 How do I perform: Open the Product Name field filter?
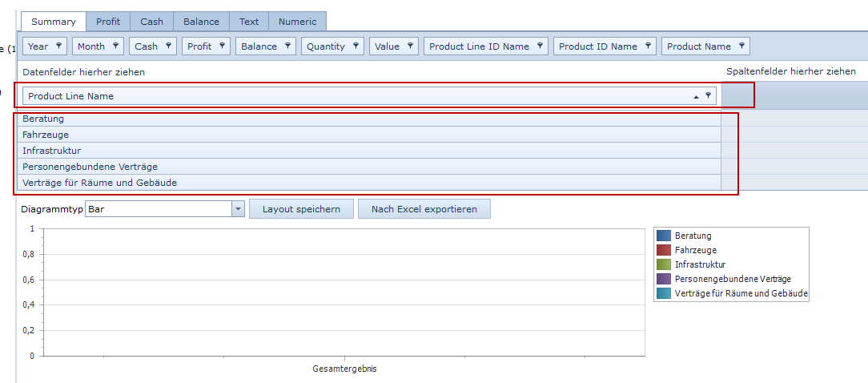pos(742,46)
